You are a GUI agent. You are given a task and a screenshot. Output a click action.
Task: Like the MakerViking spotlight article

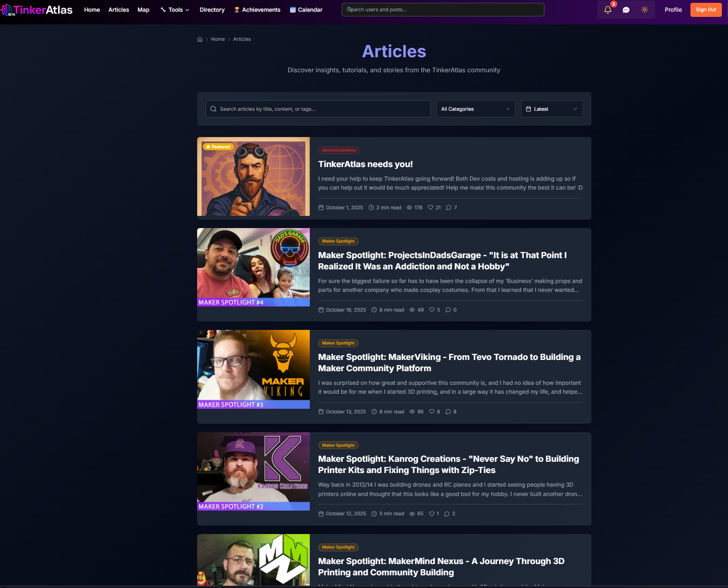(432, 412)
